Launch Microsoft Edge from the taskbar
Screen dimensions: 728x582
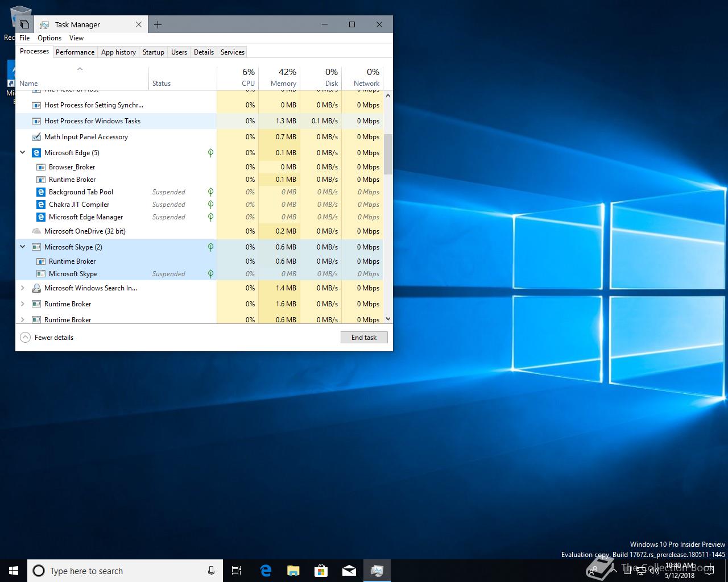coord(266,571)
